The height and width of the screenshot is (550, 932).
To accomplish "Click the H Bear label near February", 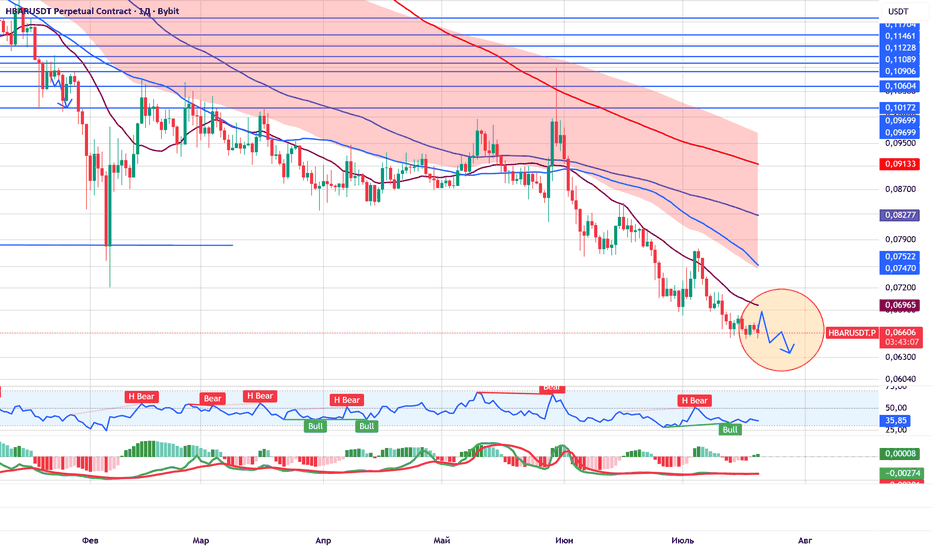I will click(141, 397).
